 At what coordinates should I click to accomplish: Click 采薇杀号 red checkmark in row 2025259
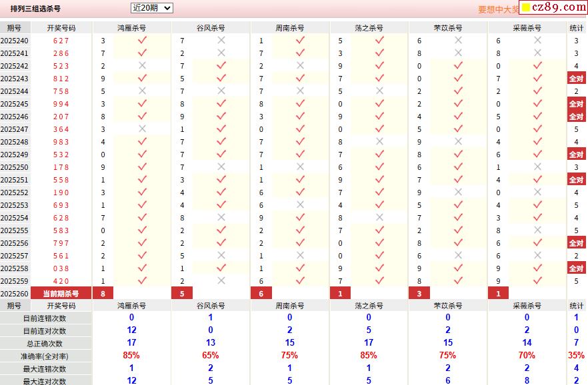[537, 280]
